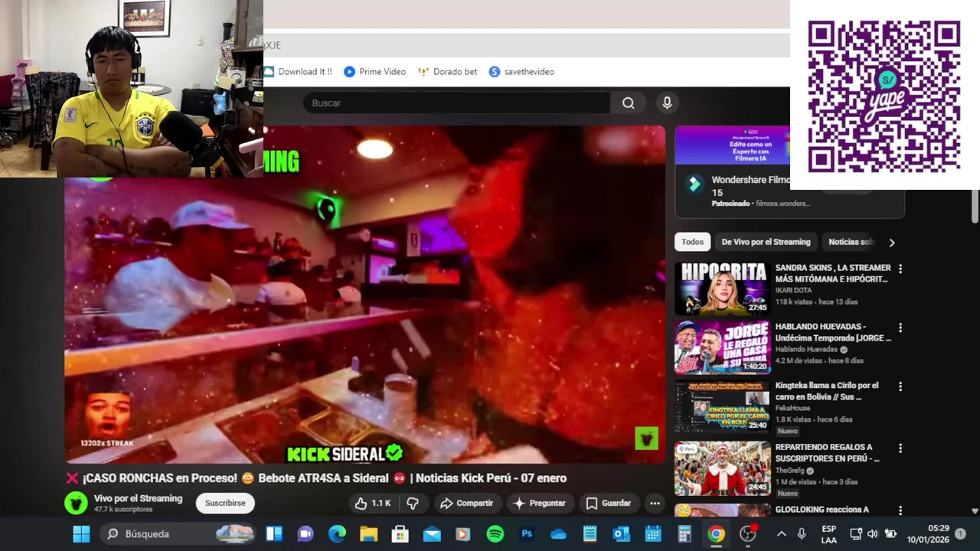Image resolution: width=980 pixels, height=551 pixels.
Task: Open options menu for Kingteka video
Action: click(900, 387)
